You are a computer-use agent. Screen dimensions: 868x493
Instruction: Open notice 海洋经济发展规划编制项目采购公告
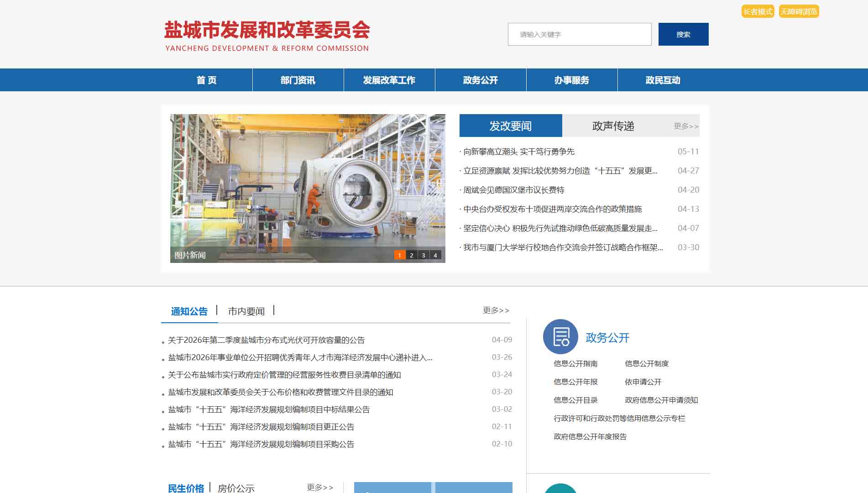[261, 444]
